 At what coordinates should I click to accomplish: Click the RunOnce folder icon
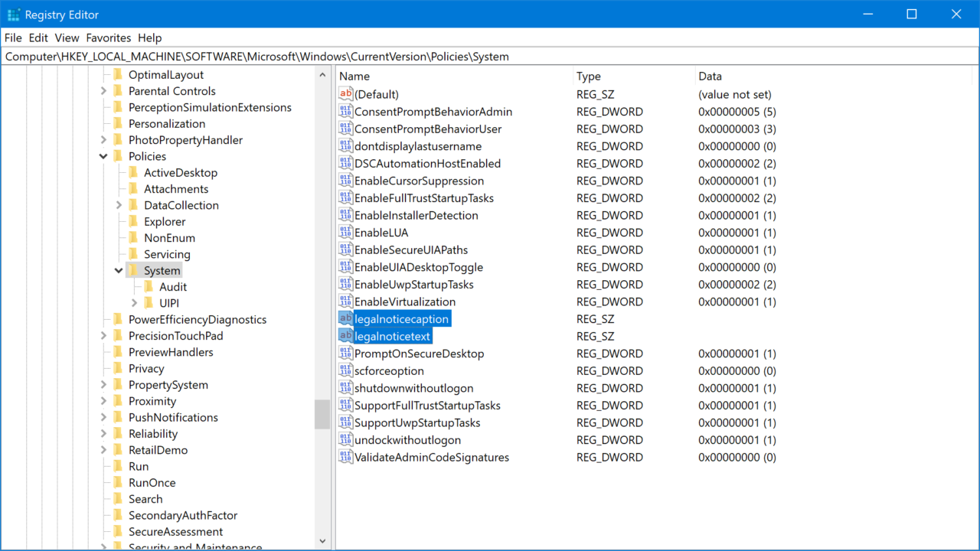click(118, 482)
